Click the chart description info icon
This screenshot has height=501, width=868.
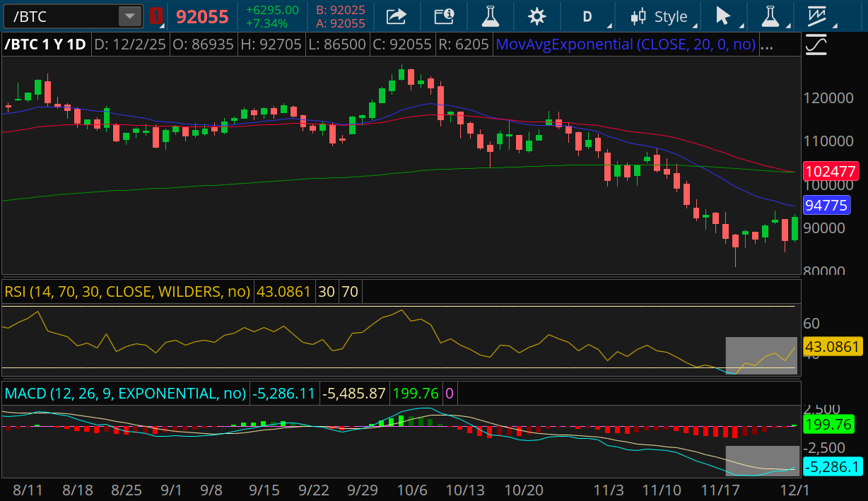(443, 16)
